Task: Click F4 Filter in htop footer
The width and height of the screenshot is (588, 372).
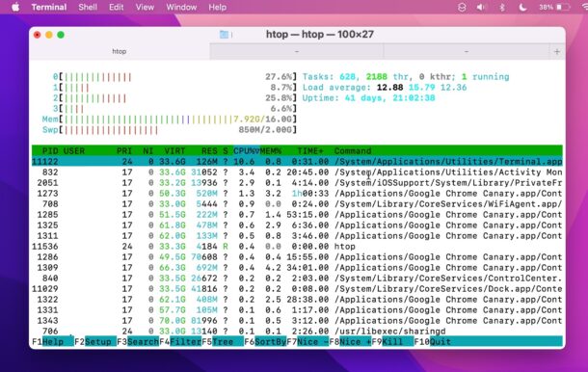Action: point(180,341)
